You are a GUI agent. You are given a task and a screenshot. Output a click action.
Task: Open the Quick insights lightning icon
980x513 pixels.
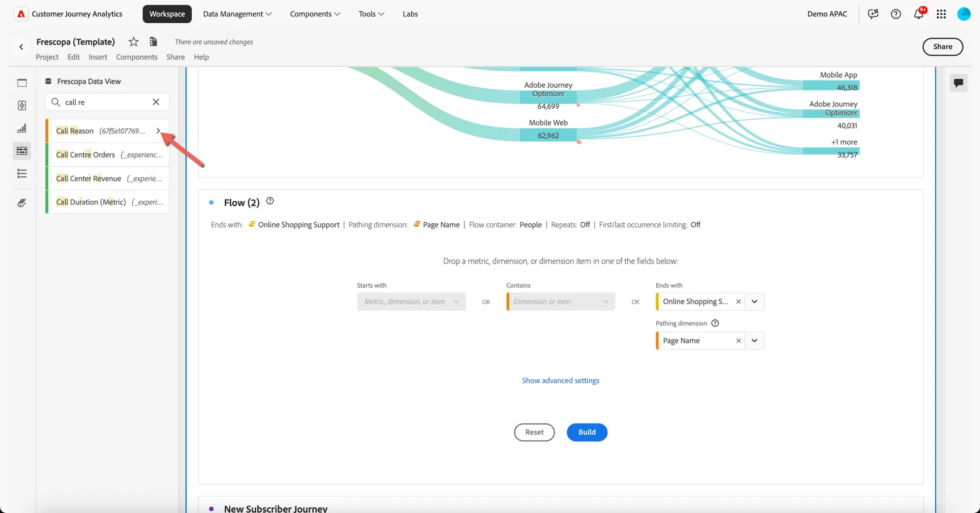(x=22, y=105)
